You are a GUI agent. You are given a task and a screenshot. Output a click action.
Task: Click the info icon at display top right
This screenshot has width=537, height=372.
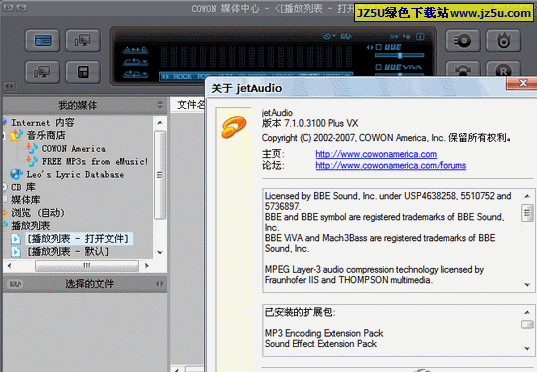(420, 36)
